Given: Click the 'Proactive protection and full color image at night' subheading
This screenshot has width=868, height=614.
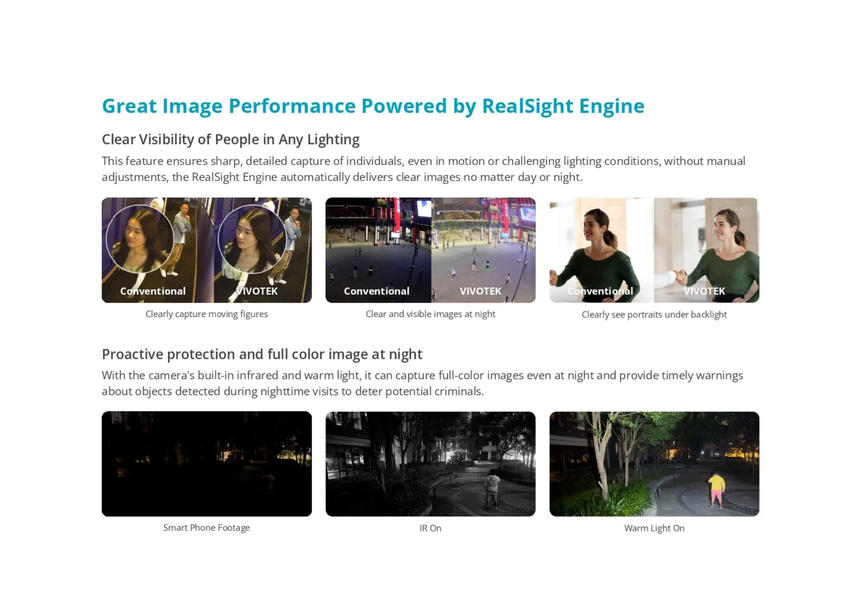Looking at the screenshot, I should (x=262, y=354).
